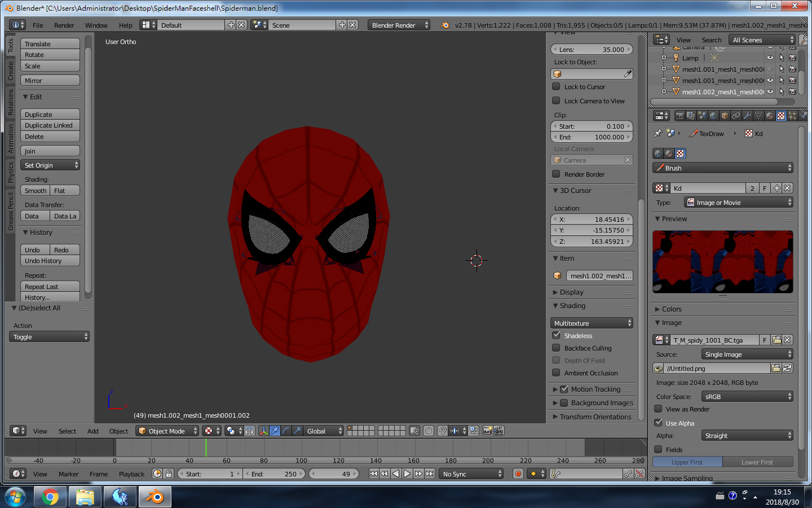Click the Lens 35.000 value field

point(592,49)
